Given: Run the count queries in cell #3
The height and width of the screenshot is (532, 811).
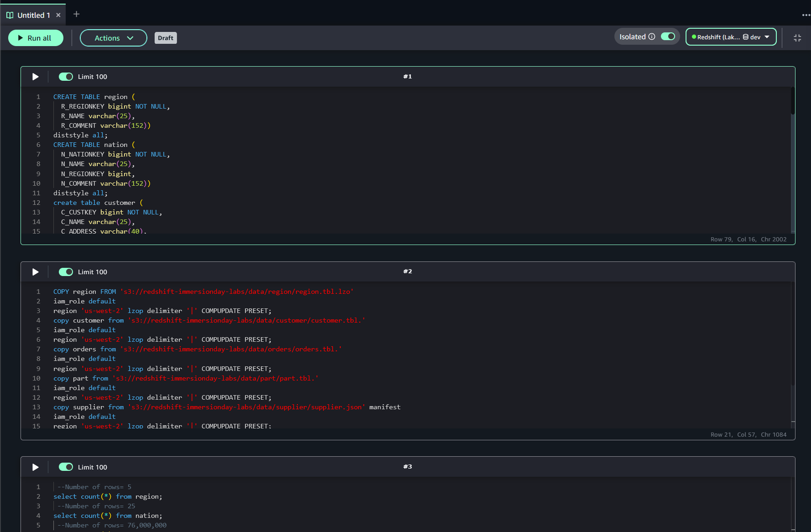Looking at the screenshot, I should (35, 467).
